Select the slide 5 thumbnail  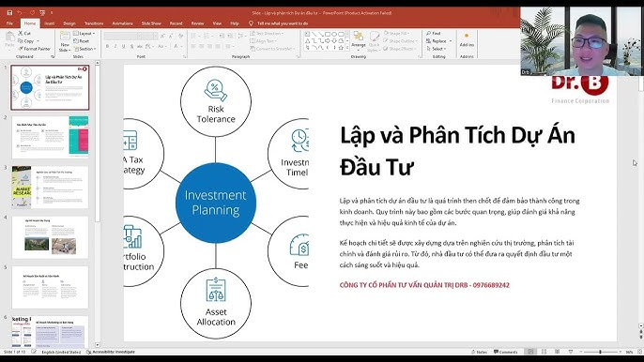point(50,287)
